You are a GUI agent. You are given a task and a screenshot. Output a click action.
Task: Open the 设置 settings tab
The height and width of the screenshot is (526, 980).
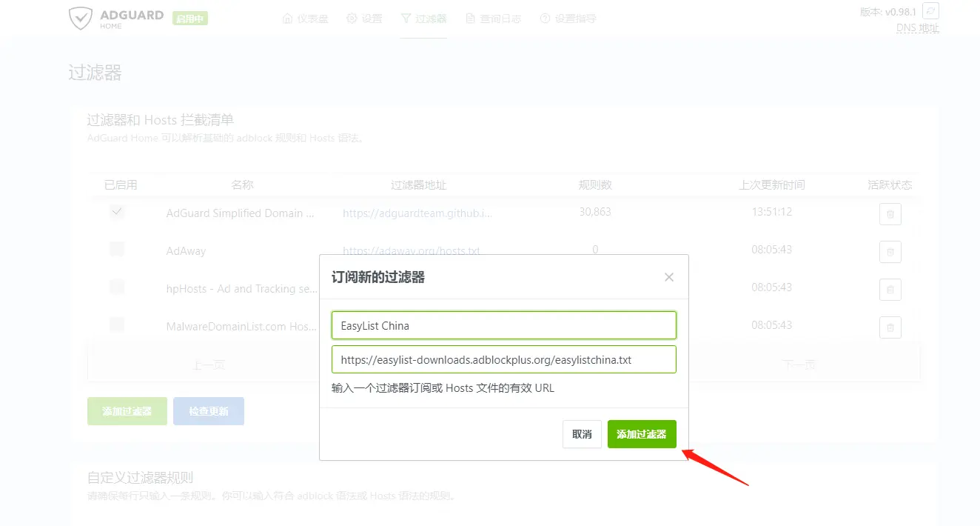pyautogui.click(x=364, y=19)
